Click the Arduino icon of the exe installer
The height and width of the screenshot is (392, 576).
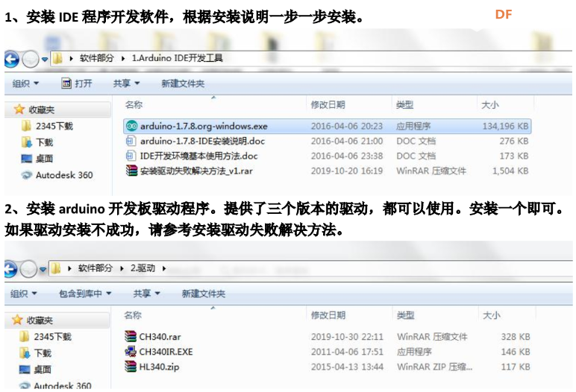(131, 126)
